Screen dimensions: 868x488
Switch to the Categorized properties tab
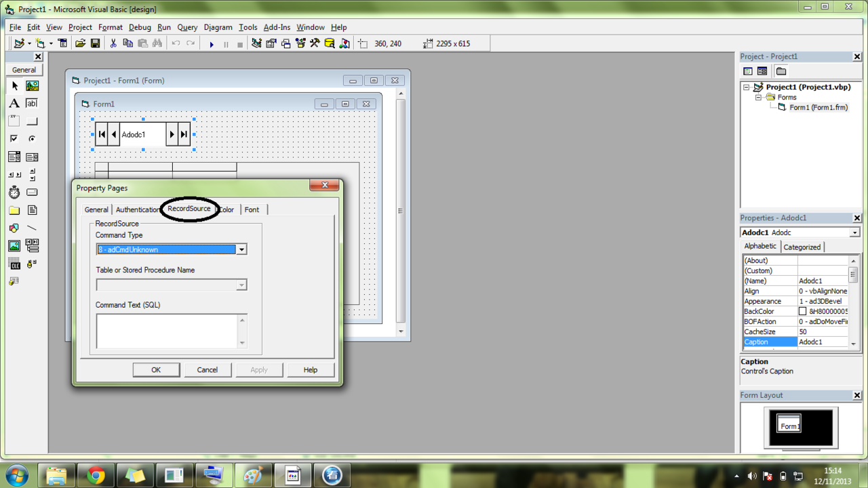pos(802,247)
